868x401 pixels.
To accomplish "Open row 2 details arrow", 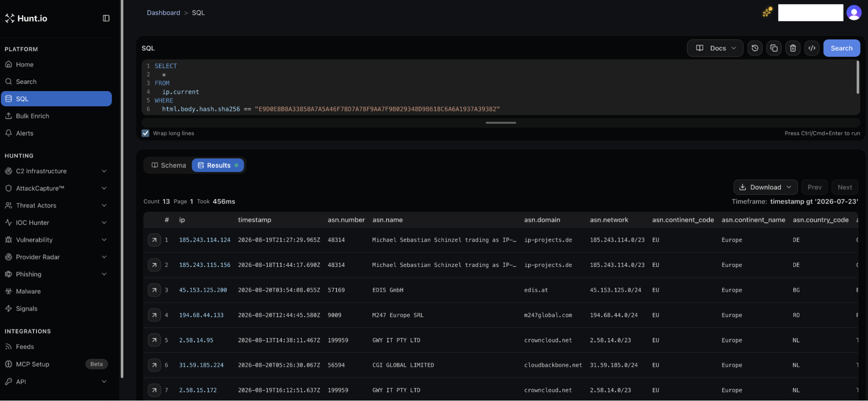I will 154,265.
